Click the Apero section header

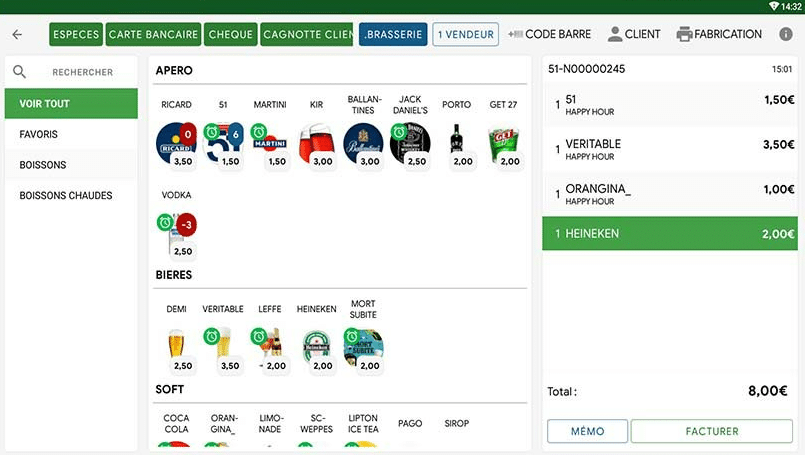coord(174,70)
